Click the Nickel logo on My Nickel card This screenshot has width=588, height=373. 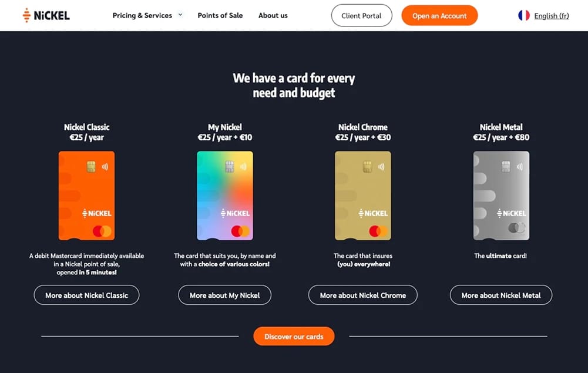[235, 213]
